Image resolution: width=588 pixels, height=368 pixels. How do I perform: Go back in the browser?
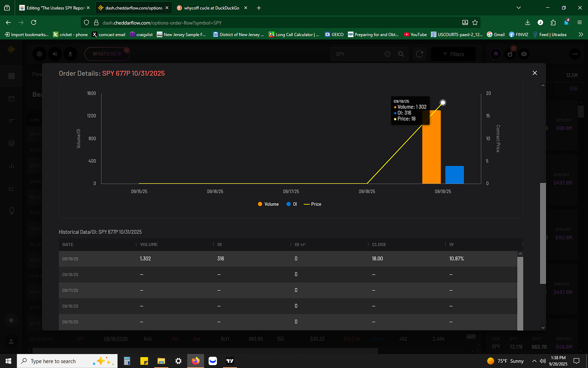(x=8, y=23)
